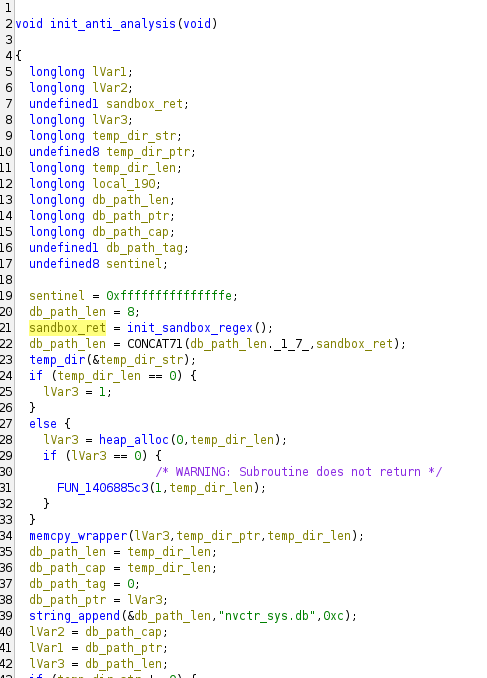Click the 0xfffffffffffffffe constant value
The width and height of the screenshot is (487, 678).
pyautogui.click(x=169, y=296)
